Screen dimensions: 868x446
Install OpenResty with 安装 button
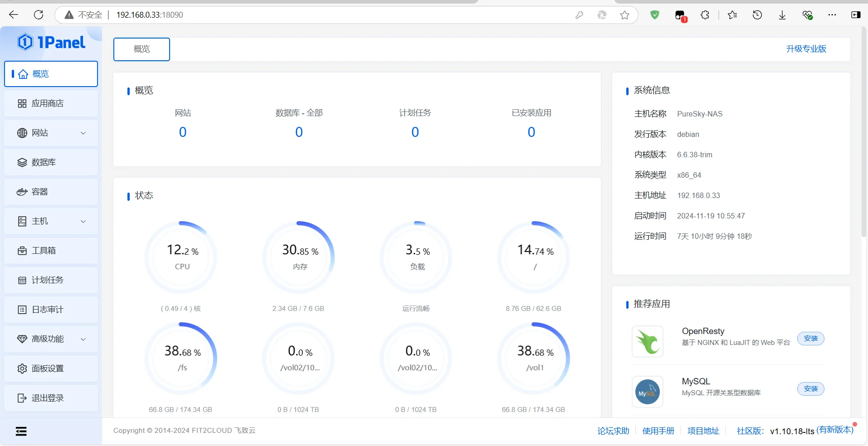click(x=810, y=339)
